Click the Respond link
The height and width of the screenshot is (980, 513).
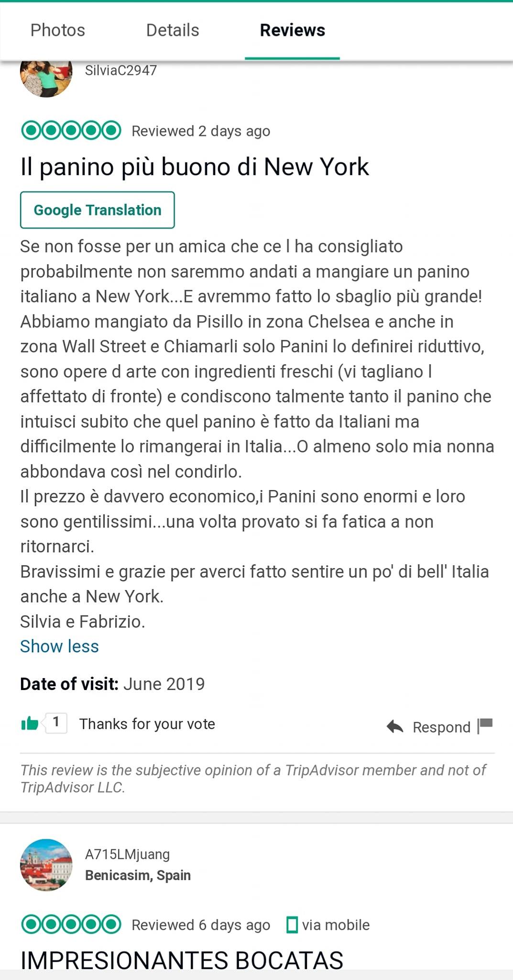tap(441, 727)
